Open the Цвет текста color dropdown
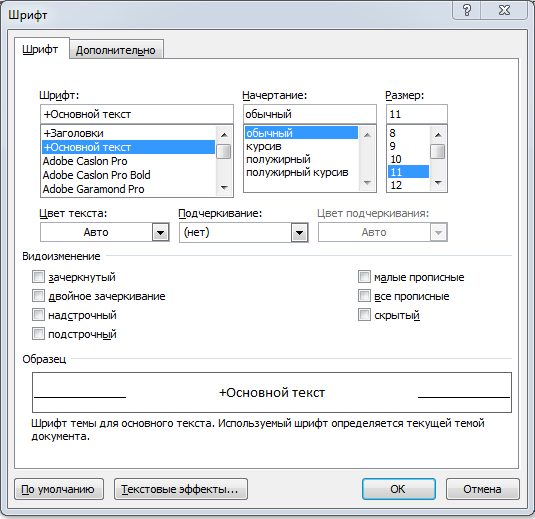 (x=160, y=233)
